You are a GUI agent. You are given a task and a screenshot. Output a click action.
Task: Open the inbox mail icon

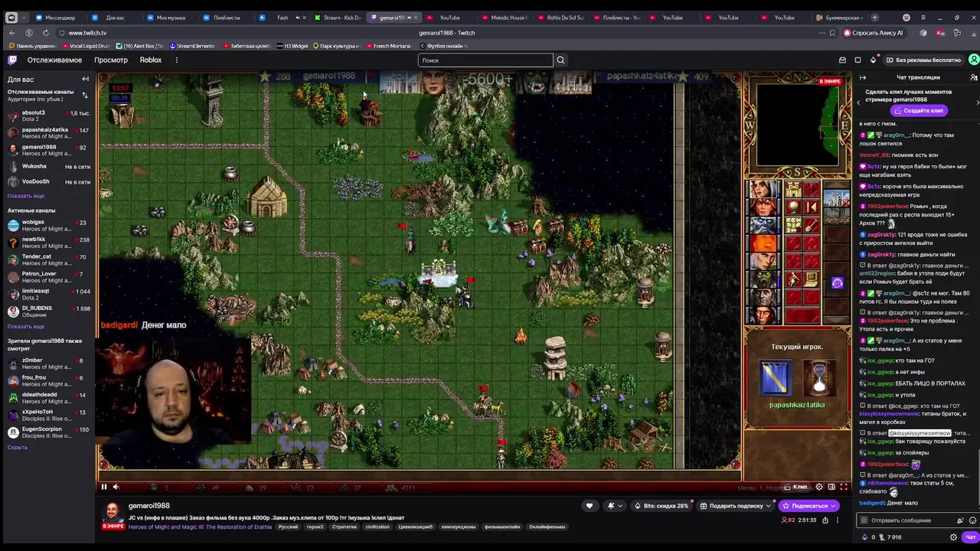click(842, 60)
